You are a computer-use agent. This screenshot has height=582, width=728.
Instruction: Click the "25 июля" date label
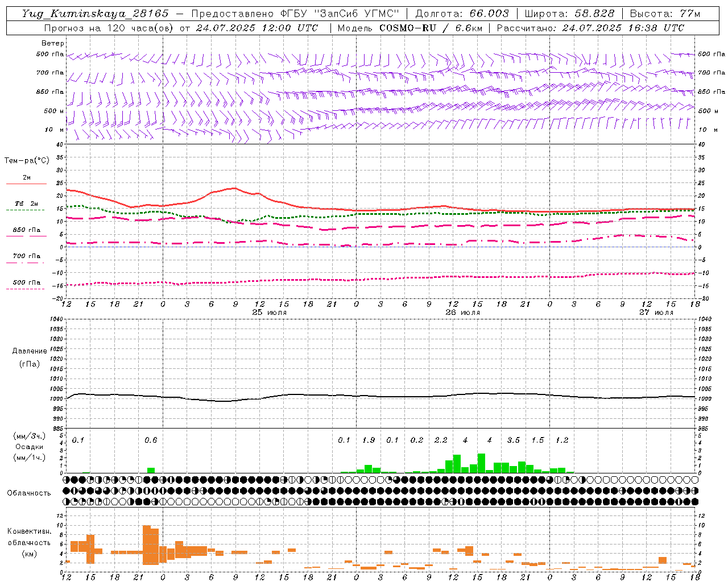pos(270,313)
